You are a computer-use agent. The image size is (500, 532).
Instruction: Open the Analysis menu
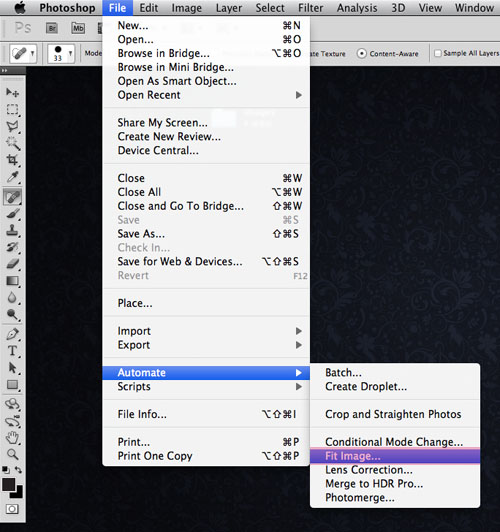357,8
